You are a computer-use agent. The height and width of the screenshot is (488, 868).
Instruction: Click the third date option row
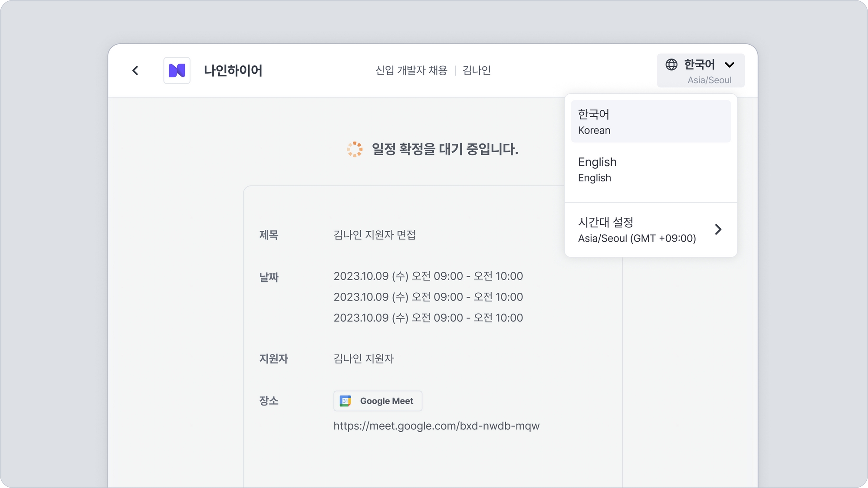pos(428,318)
